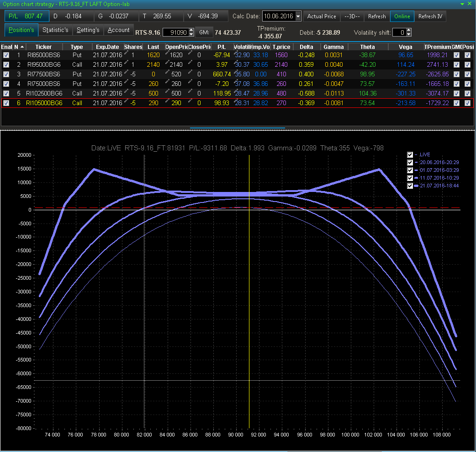The width and height of the screenshot is (476, 452).
Task: Click the splitter bar between table and chart
Action: (x=238, y=128)
